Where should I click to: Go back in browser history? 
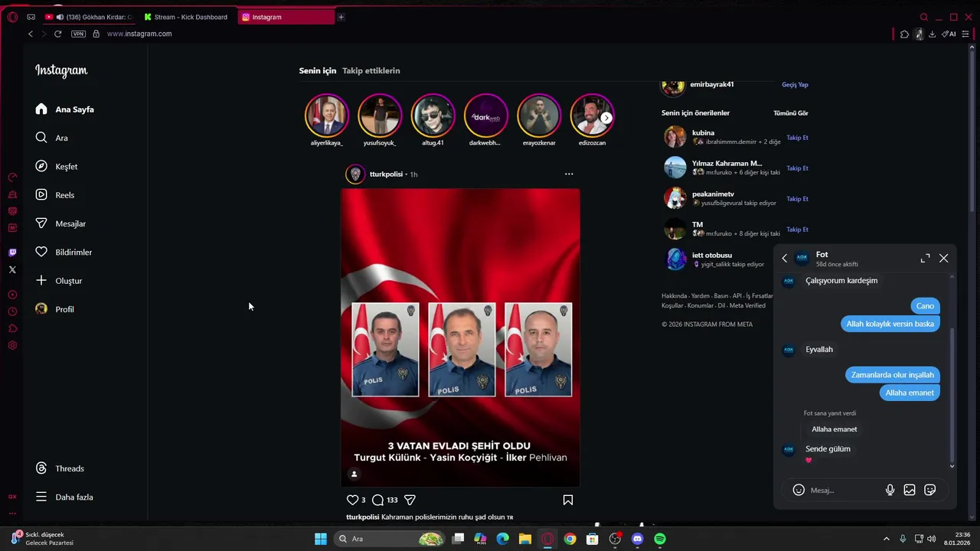31,34
